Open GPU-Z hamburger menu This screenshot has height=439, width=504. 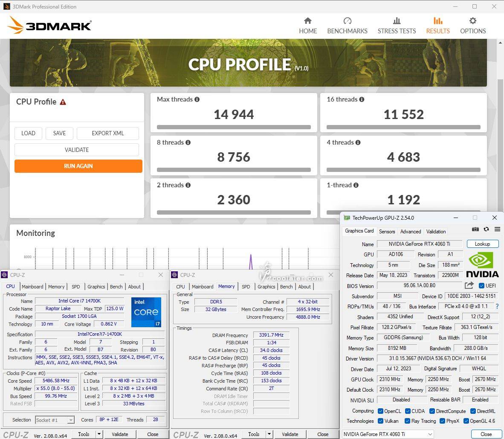[497, 229]
